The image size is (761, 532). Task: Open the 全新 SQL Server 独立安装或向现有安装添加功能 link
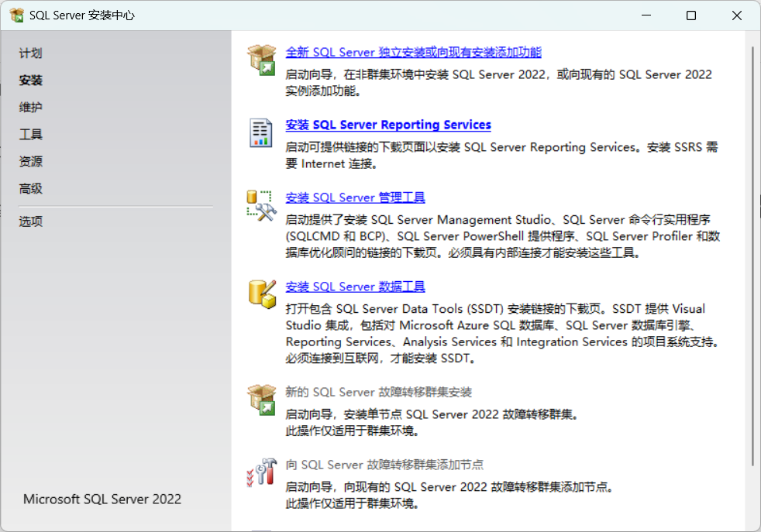point(413,52)
